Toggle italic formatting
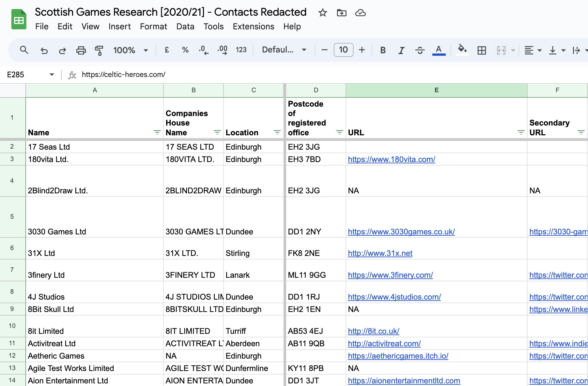Screen dimensions: 588x386 (x=401, y=50)
